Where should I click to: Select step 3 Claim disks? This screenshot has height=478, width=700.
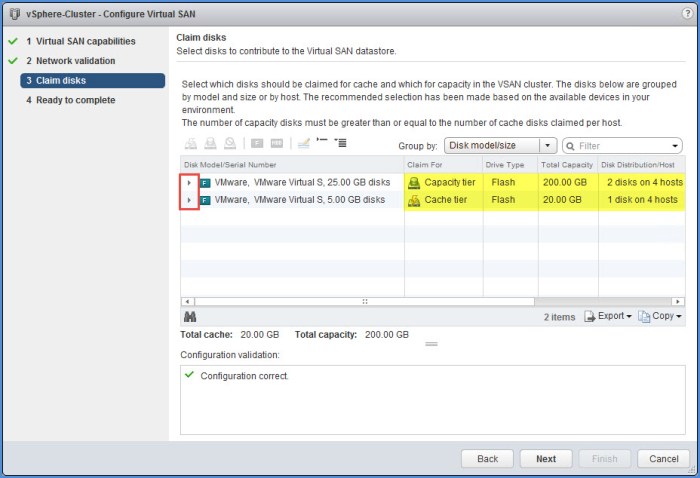[x=92, y=80]
